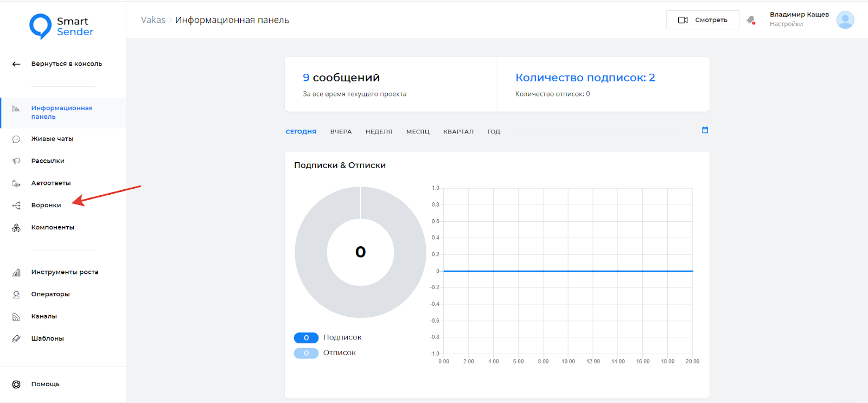868x403 pixels.
Task: Open the notifications bell icon
Action: (751, 20)
